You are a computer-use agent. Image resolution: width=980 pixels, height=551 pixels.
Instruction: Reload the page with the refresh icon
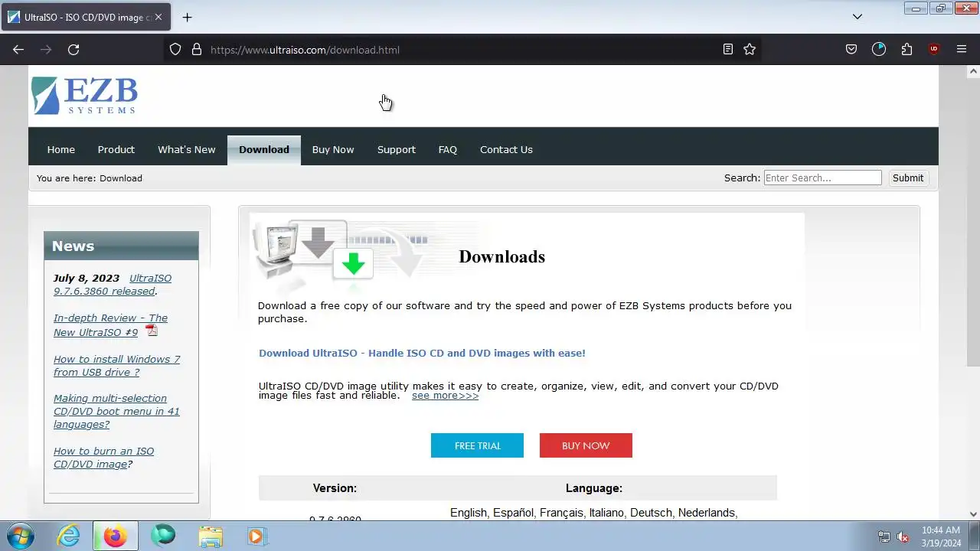point(73,50)
